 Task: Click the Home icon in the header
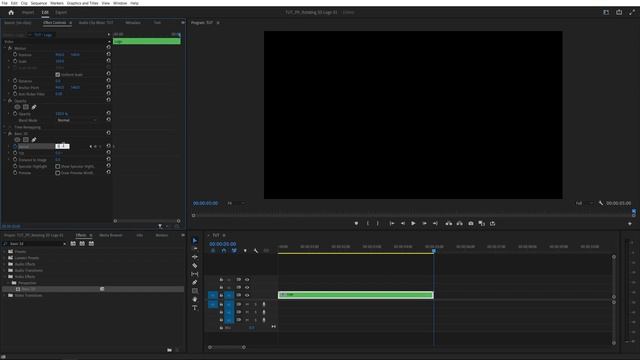11,12
